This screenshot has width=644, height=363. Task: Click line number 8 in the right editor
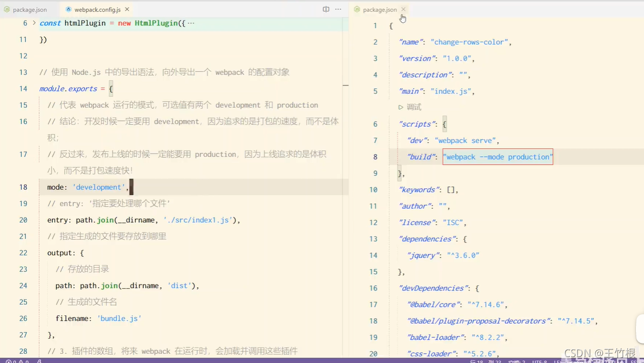(375, 157)
